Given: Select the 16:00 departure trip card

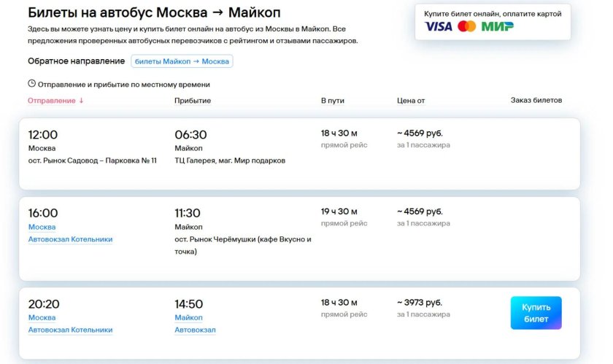Looking at the screenshot, I should point(299,238).
